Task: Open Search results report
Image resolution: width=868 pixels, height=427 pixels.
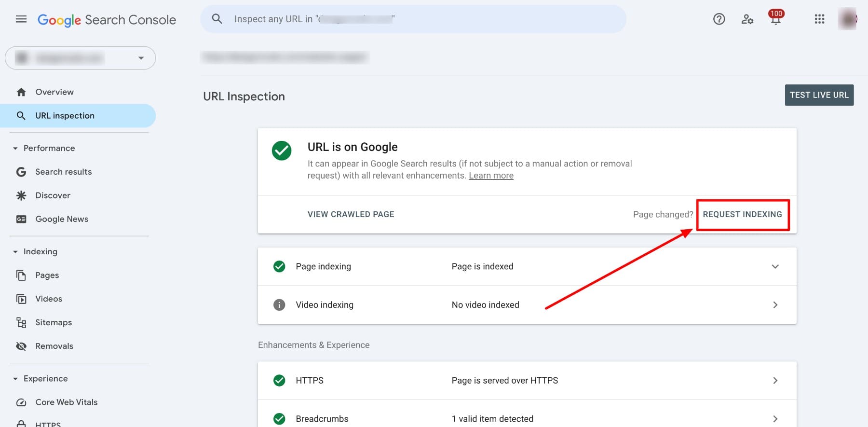Action: click(x=64, y=172)
